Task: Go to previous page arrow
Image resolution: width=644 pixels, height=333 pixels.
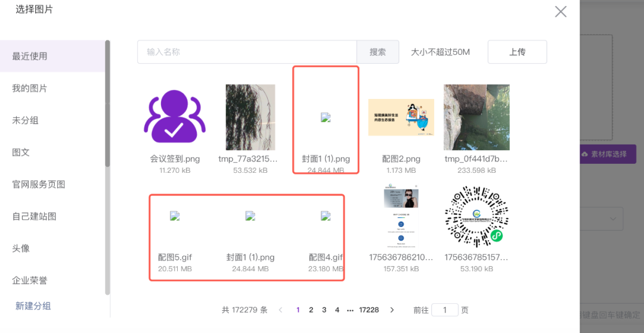Action: pos(280,310)
